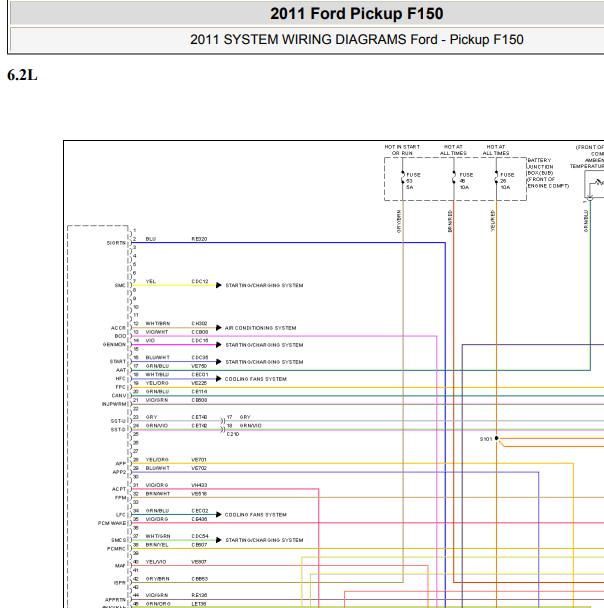The width and height of the screenshot is (604, 608).
Task: Click the 'WHT/BRN' wire color at pin 12
Action: (x=158, y=324)
